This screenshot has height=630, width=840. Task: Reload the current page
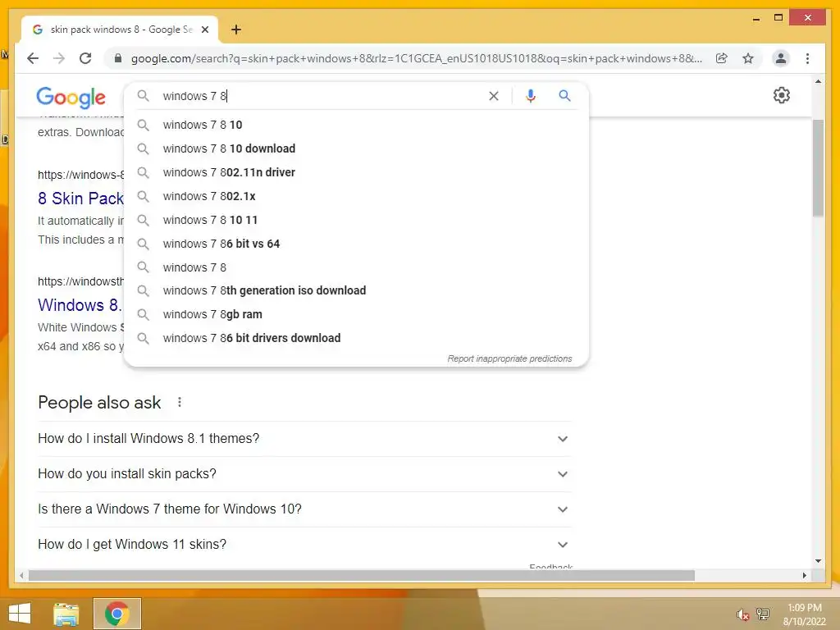tap(85, 58)
